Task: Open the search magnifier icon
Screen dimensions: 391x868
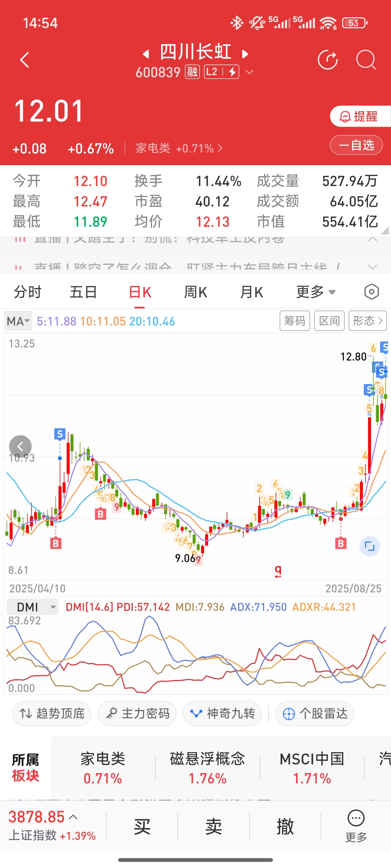Action: point(366,60)
